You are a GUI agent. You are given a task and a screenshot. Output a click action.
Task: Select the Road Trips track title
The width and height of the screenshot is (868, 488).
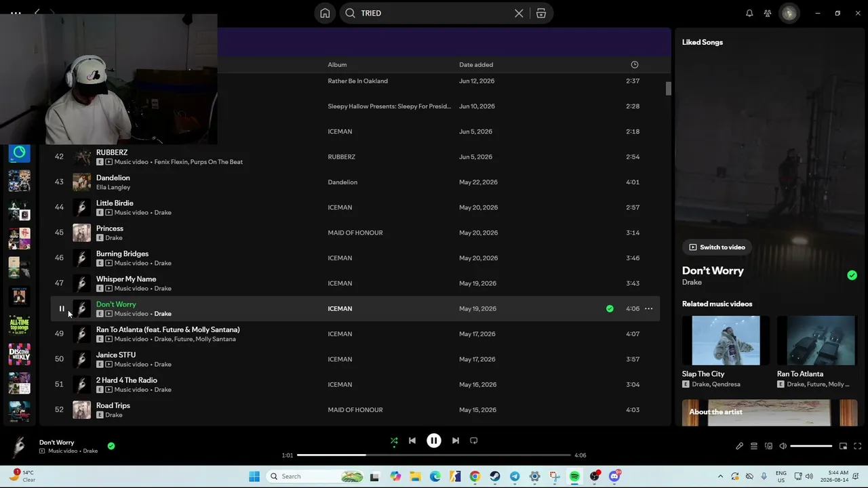[113, 405]
